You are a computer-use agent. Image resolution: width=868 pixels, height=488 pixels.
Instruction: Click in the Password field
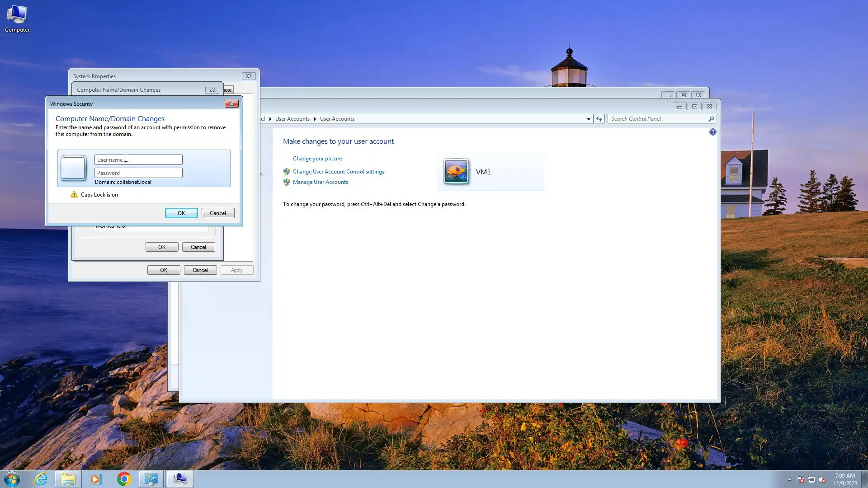point(138,173)
